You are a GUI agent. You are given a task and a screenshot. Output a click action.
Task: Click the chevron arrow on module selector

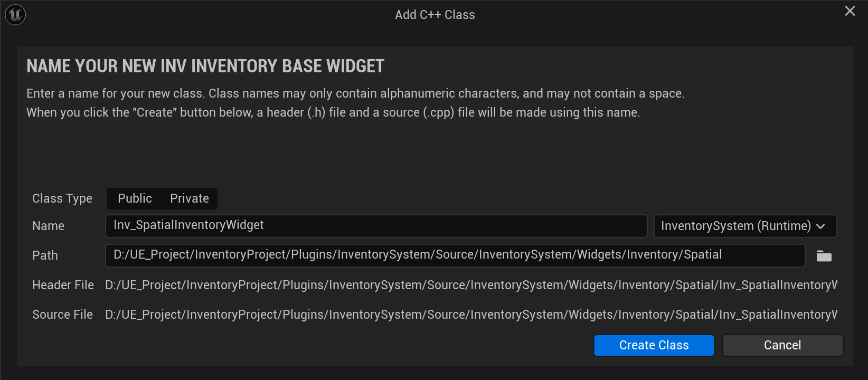point(820,226)
